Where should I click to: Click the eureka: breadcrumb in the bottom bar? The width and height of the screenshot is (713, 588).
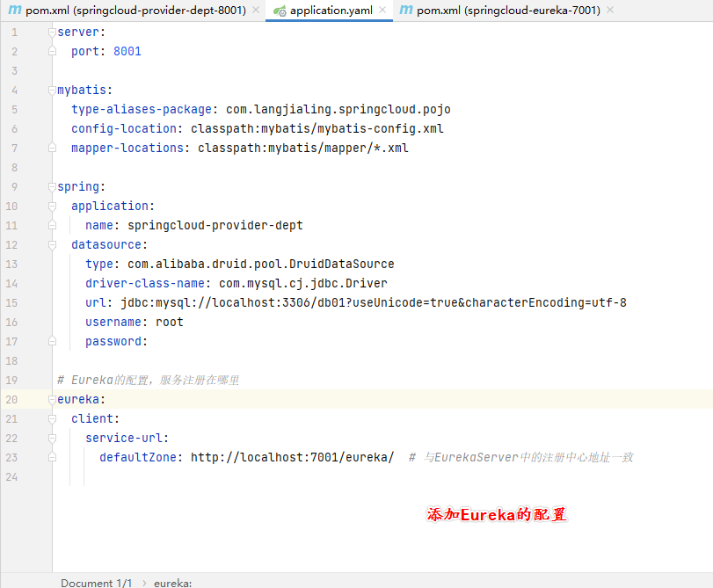(x=172, y=583)
